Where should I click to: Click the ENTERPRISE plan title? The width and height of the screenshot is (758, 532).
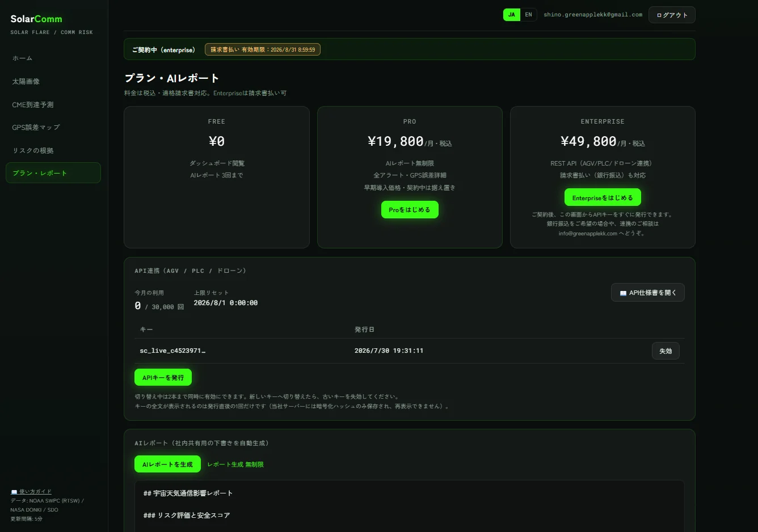[x=603, y=121]
